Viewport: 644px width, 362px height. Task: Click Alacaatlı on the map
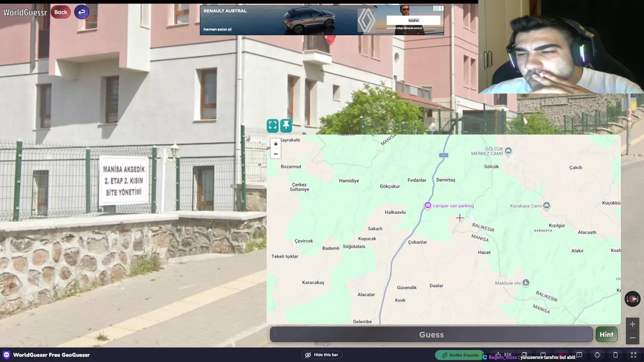click(587, 233)
